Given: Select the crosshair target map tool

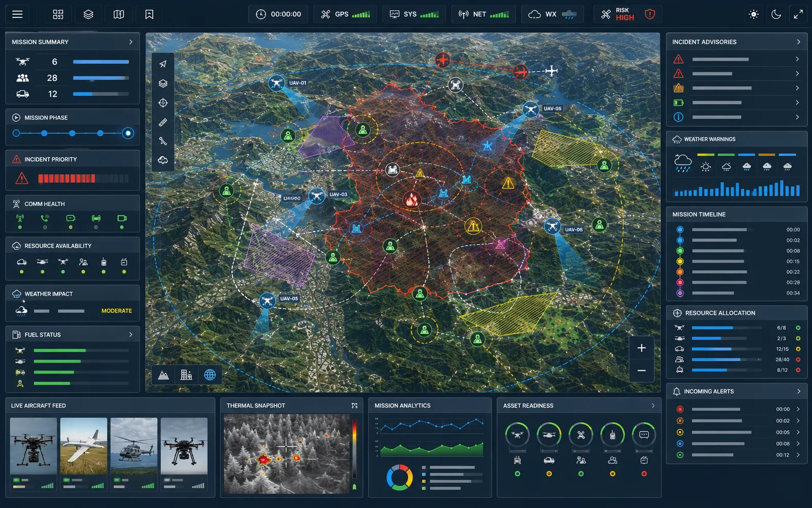Looking at the screenshot, I should [163, 103].
